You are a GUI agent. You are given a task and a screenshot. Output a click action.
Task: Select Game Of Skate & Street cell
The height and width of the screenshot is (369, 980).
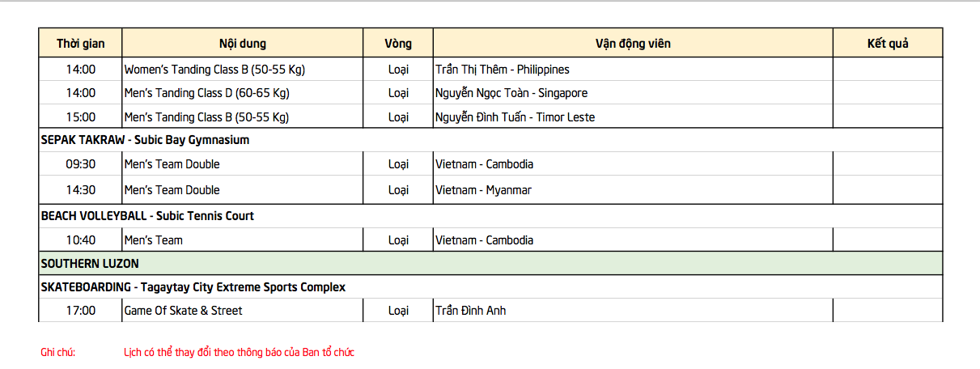pos(242,310)
